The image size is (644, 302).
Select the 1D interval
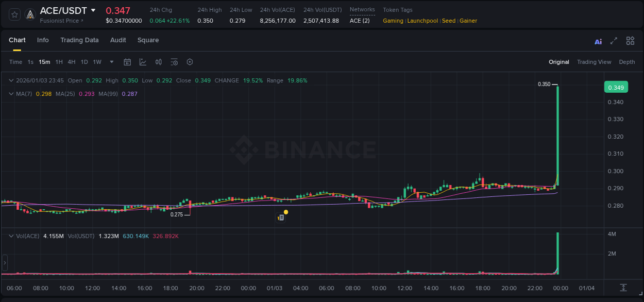[84, 62]
